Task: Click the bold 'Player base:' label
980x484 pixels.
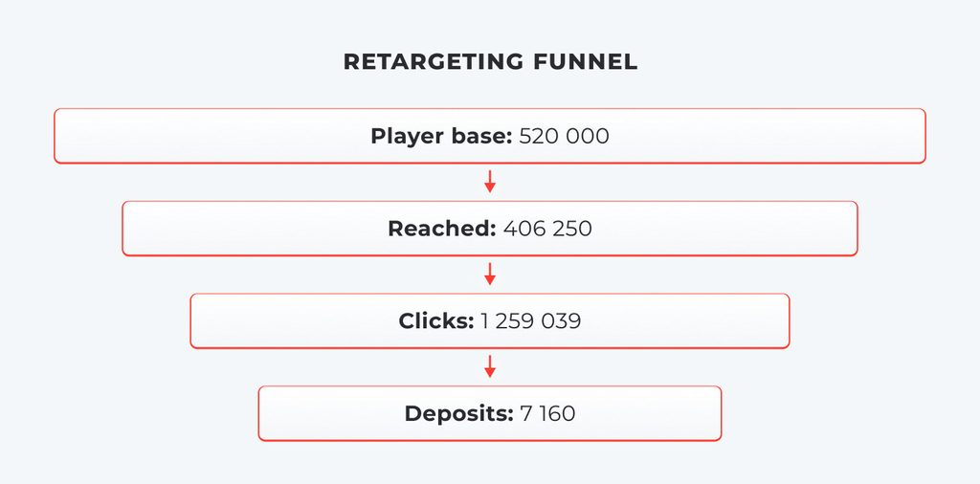Action: 442,136
